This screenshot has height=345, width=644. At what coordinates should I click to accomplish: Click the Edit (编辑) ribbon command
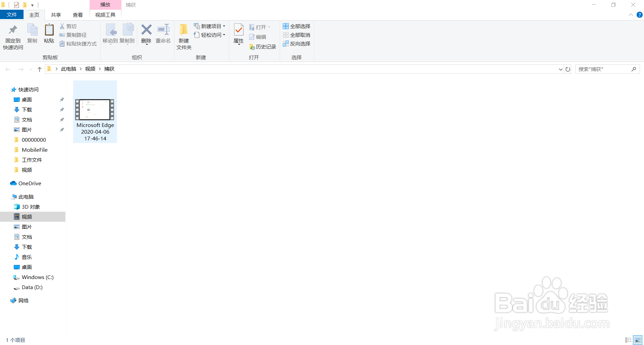[258, 37]
